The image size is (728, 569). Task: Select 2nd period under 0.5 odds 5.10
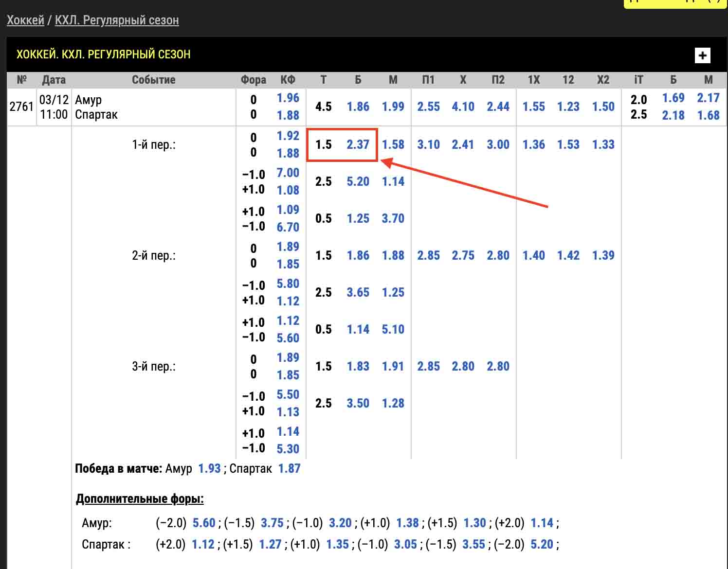coord(393,329)
